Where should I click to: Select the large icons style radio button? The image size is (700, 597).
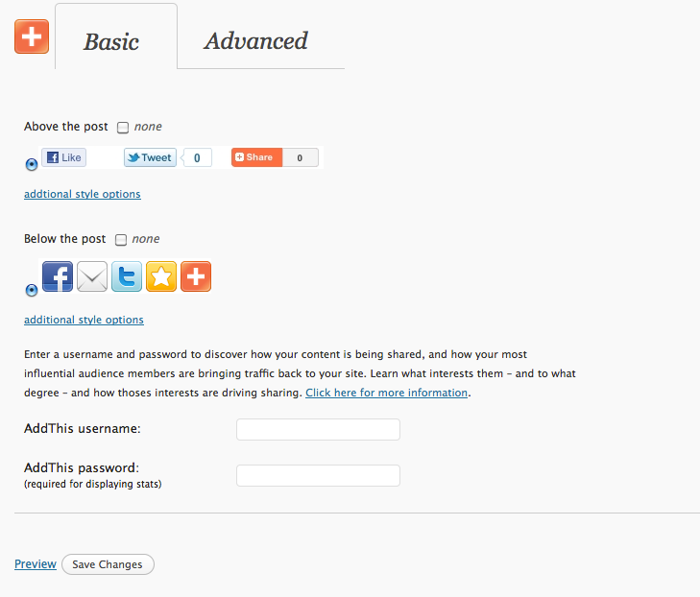(x=32, y=291)
